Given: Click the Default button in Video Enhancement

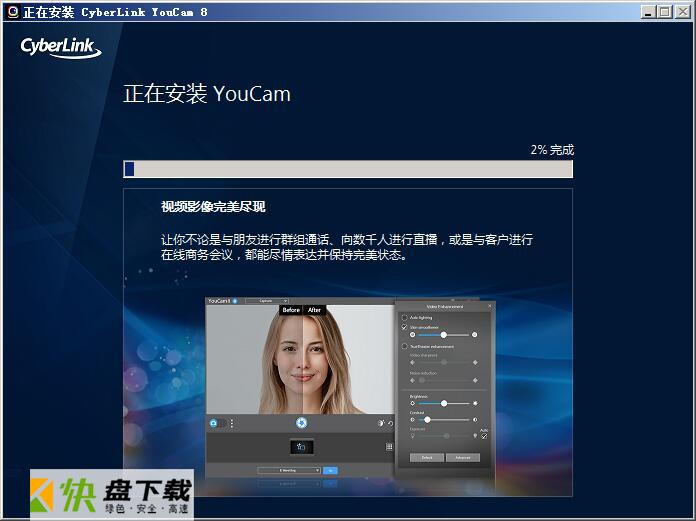Looking at the screenshot, I should click(x=427, y=458).
